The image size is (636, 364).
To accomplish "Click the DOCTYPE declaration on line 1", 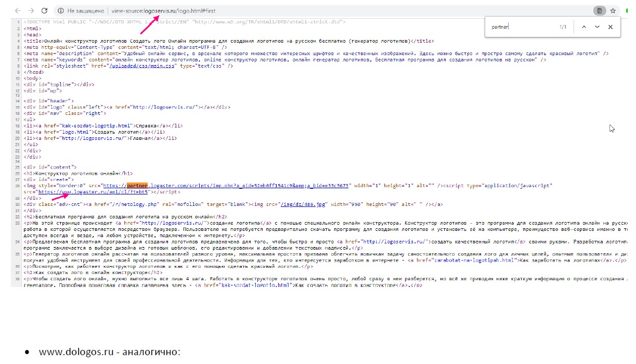I will coord(185,22).
